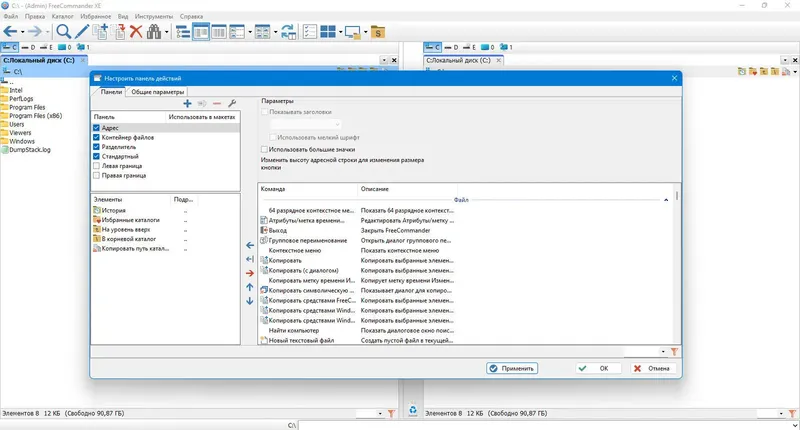Viewport: 800px width, 430px height.
Task: Open the filter dropdown arrow beside funnel
Action: [x=663, y=352]
